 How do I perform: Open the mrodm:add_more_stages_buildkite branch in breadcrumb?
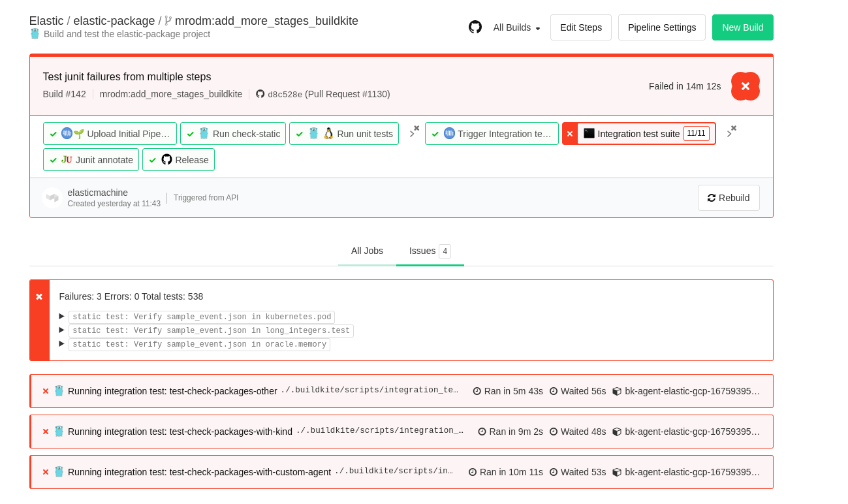[x=266, y=21]
